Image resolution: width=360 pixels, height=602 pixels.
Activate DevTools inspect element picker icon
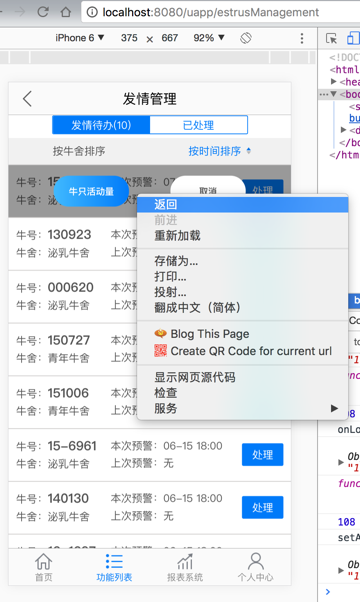331,38
